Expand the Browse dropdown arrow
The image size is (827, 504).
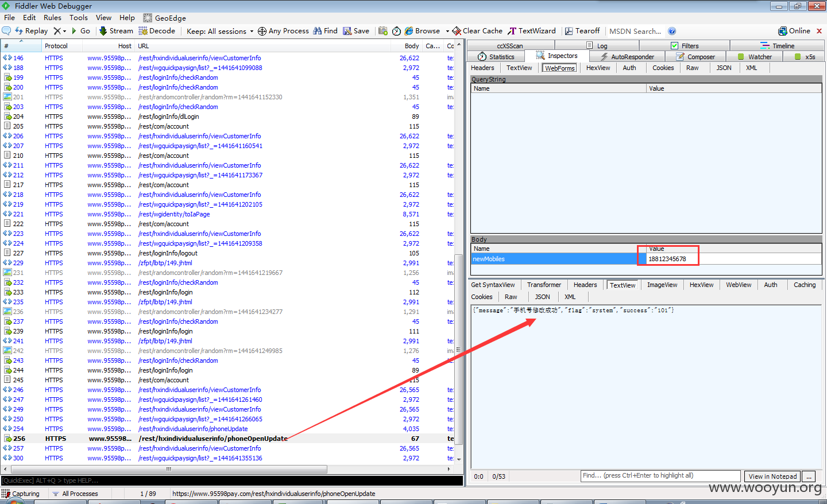point(447,31)
